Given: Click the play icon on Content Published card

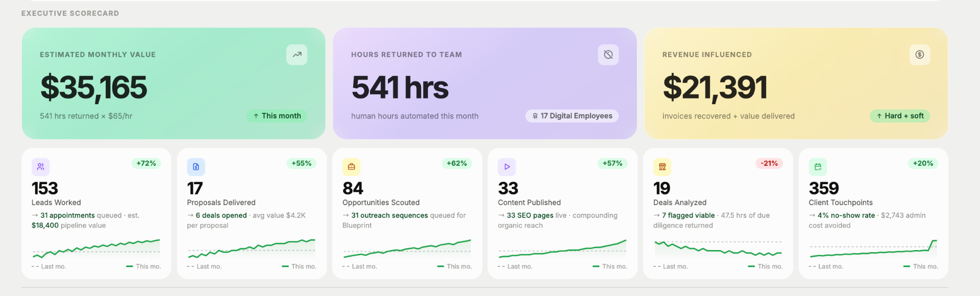Looking at the screenshot, I should tap(507, 167).
